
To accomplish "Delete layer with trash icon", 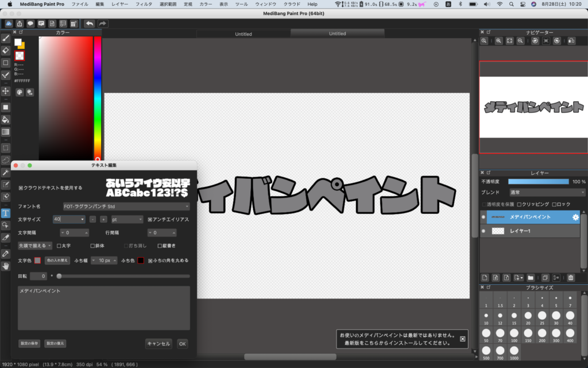I will tap(571, 278).
